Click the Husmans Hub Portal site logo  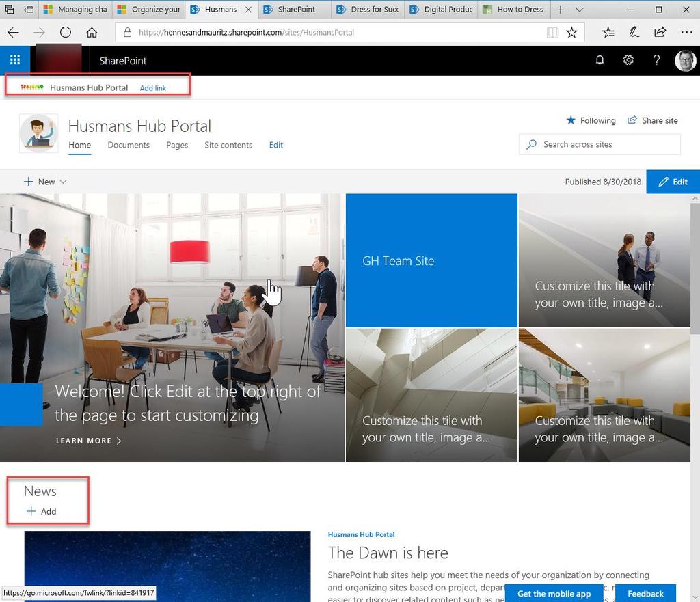[x=39, y=133]
